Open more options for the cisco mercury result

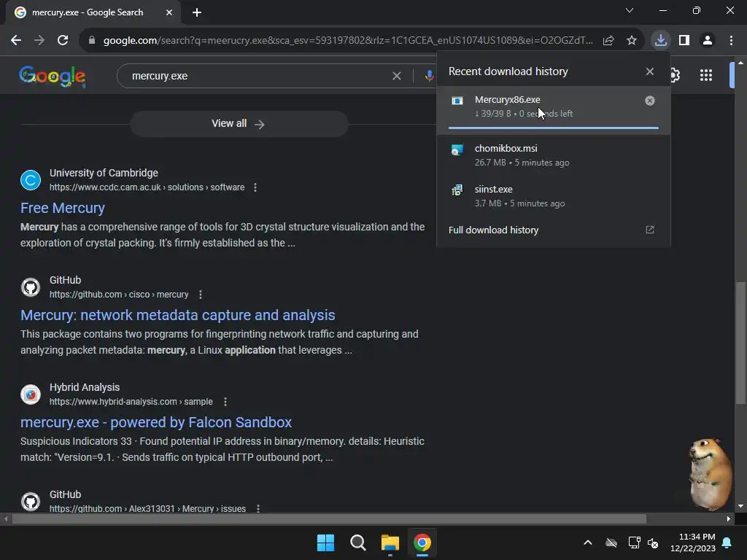click(x=201, y=295)
